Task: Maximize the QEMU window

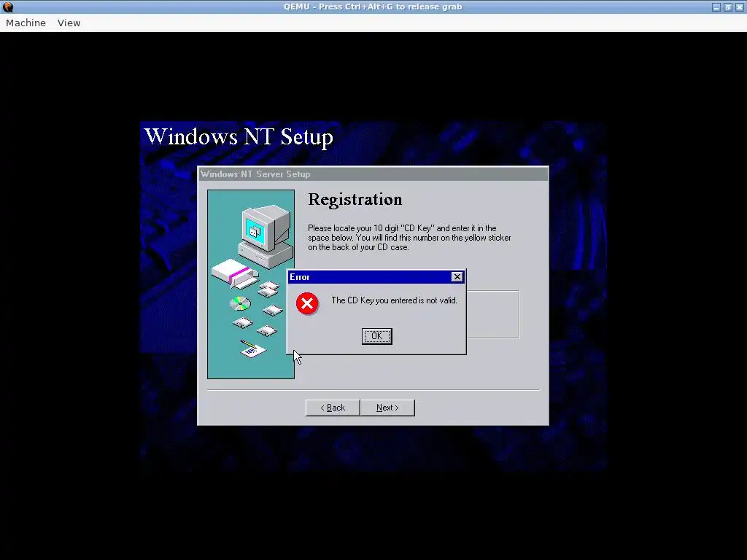Action: pos(728,7)
